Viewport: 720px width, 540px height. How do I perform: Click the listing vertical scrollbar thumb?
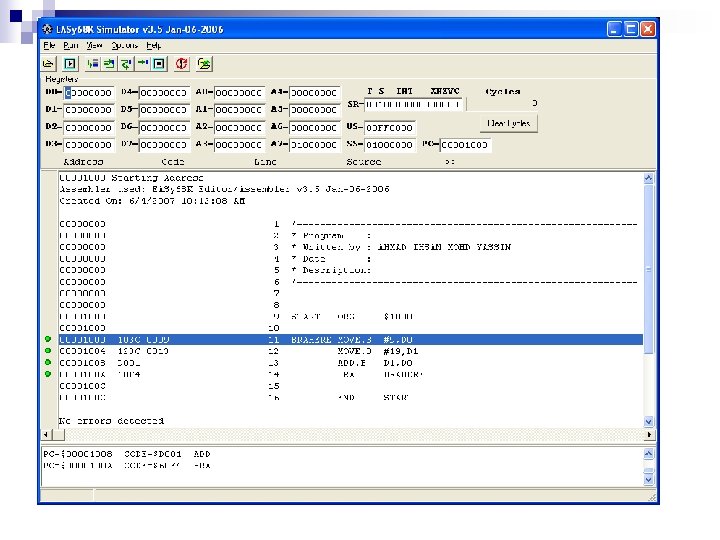648,269
